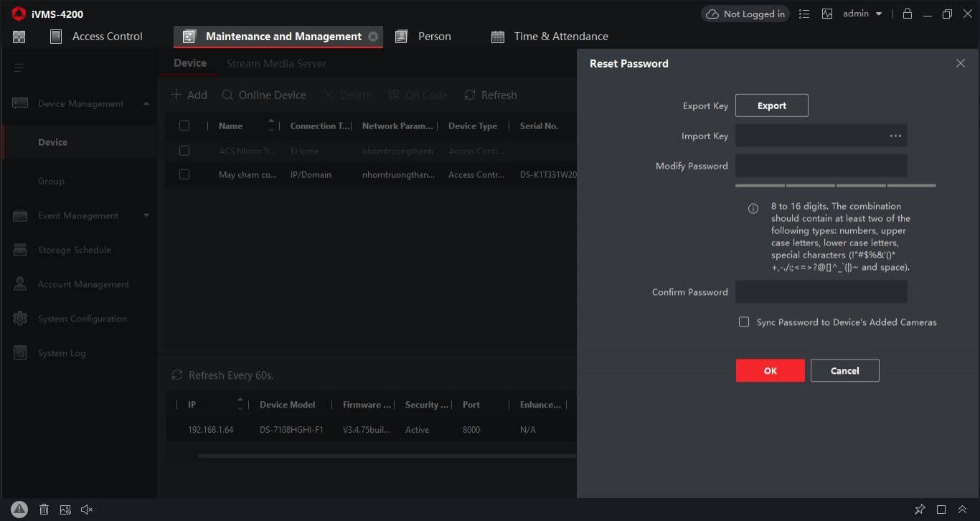Viewport: 980px width, 521px height.
Task: Click the alarm pop-up image icon in status bar
Action: tap(65, 510)
